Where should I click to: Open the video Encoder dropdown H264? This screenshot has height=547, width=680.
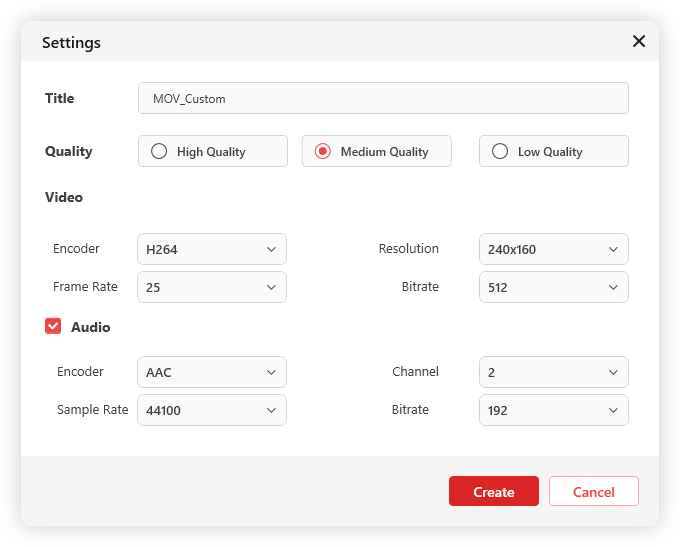pos(212,249)
